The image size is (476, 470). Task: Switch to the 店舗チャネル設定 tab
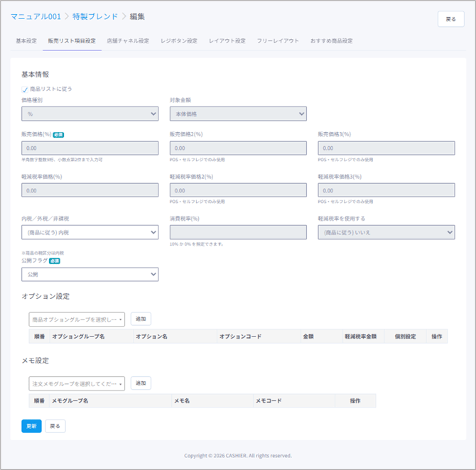tap(128, 41)
